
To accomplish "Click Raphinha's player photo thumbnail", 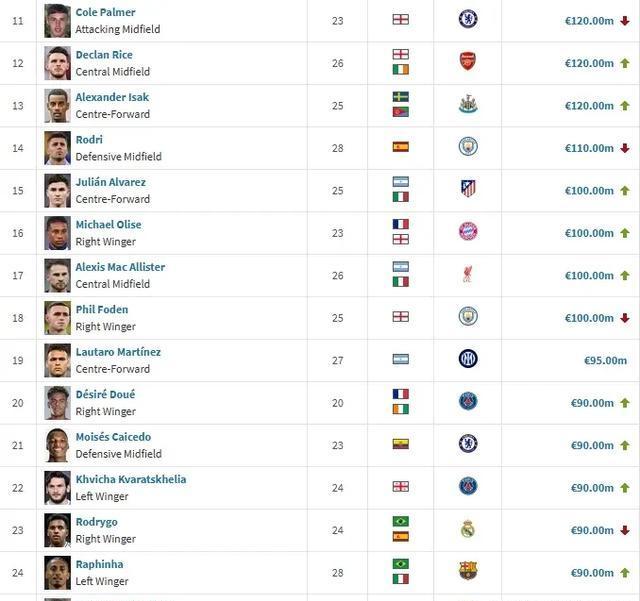I will (x=57, y=572).
